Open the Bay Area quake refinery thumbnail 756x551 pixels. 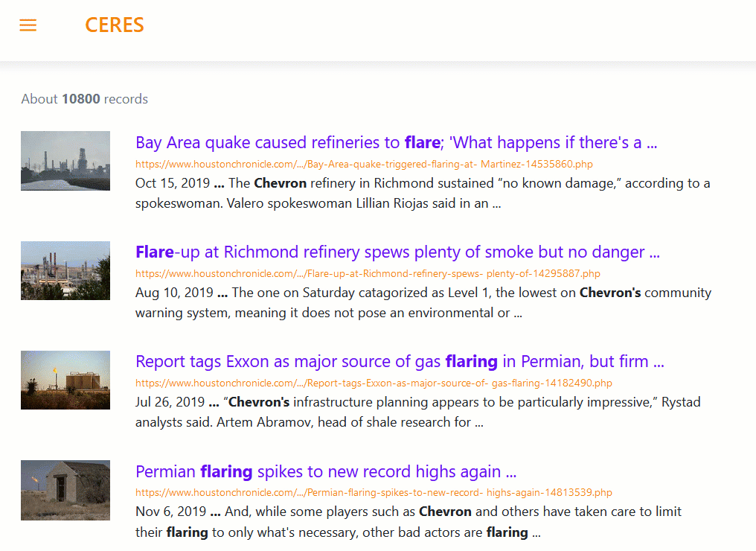click(x=65, y=161)
